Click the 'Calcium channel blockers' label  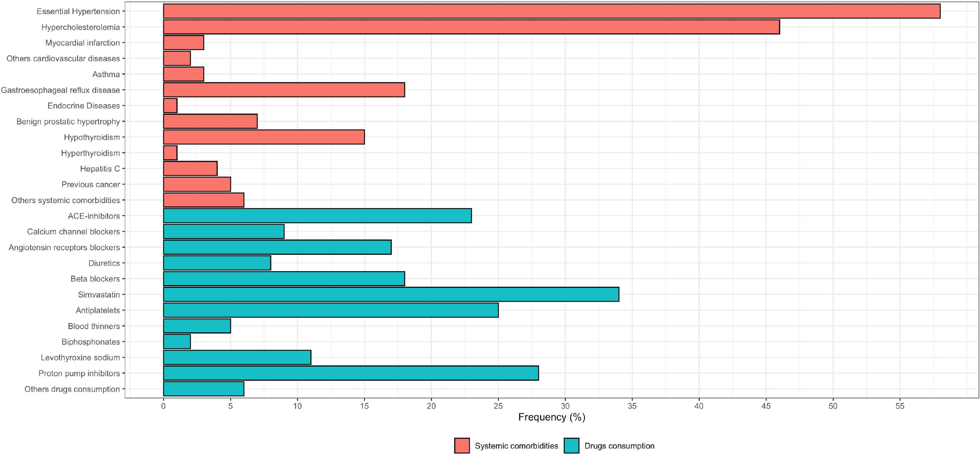pyautogui.click(x=73, y=232)
